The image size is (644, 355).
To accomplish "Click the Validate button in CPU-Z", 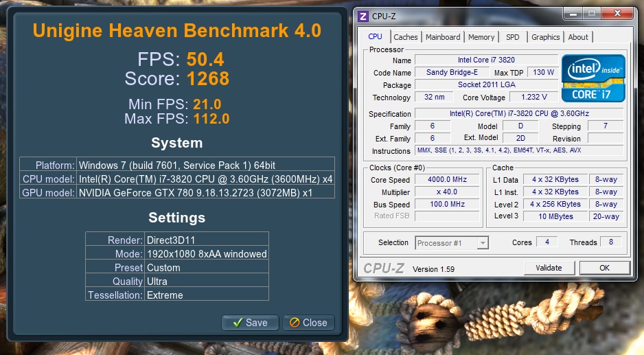I will [549, 268].
